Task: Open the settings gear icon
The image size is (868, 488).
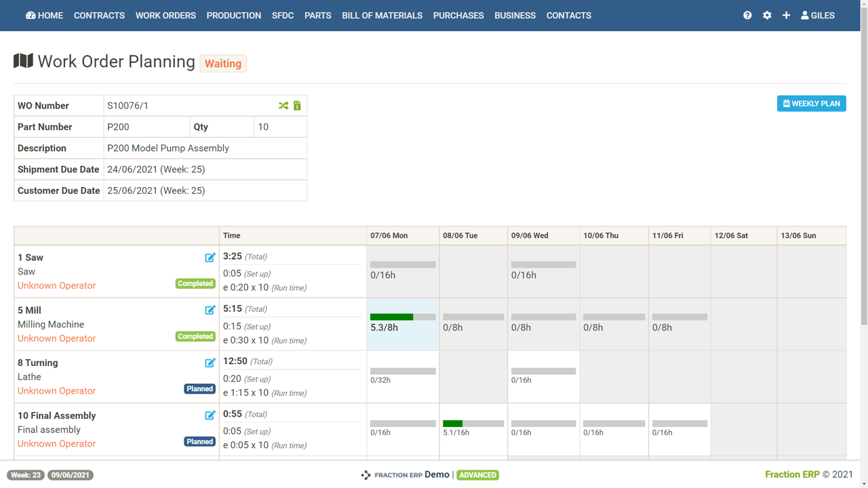Action: click(x=767, y=15)
